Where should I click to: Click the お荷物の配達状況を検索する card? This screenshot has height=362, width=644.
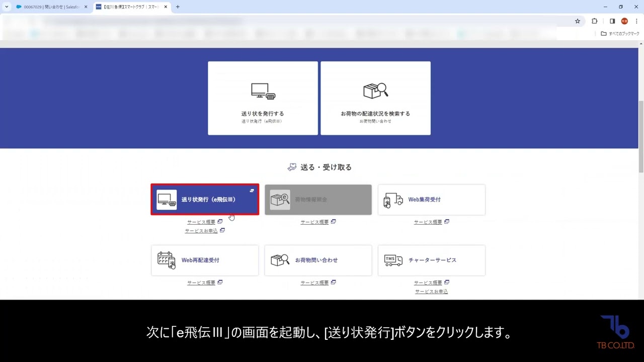pyautogui.click(x=375, y=98)
